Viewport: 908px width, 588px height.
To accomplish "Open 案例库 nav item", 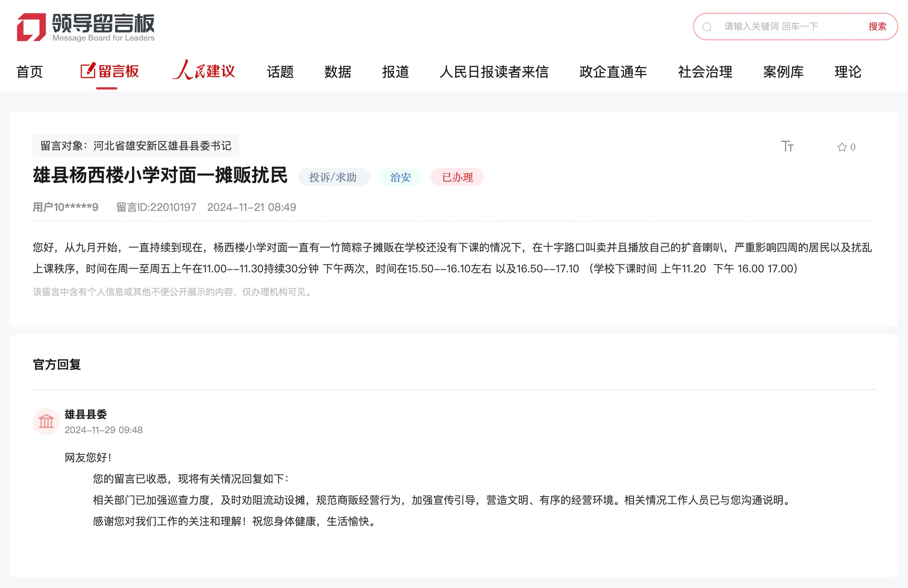I will click(783, 72).
